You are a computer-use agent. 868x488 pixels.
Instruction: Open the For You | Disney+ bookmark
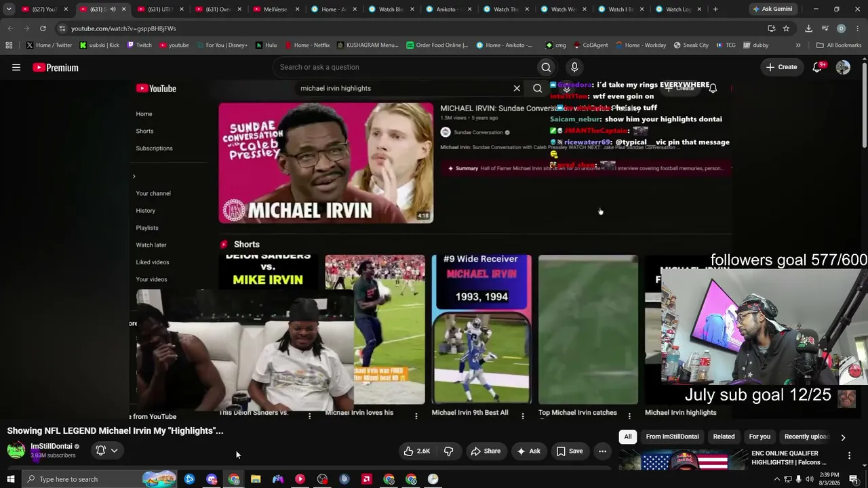221,45
